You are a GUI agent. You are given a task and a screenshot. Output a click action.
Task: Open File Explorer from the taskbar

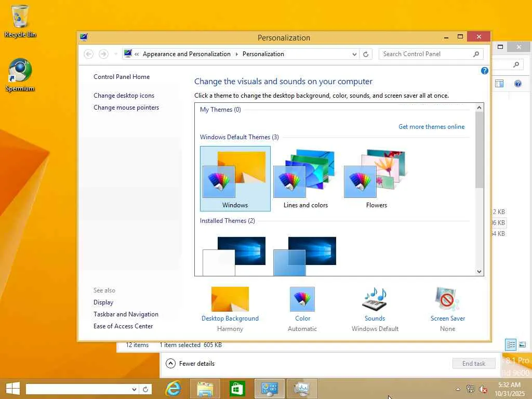pos(205,389)
